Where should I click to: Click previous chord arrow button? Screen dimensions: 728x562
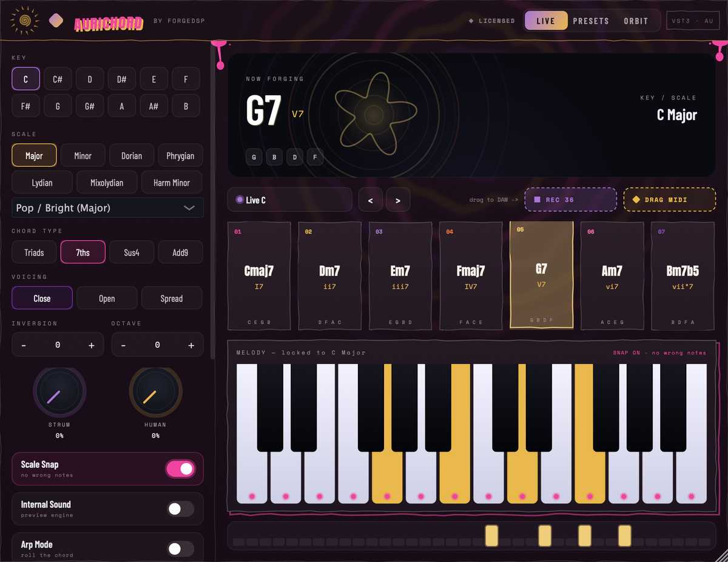[x=371, y=200]
